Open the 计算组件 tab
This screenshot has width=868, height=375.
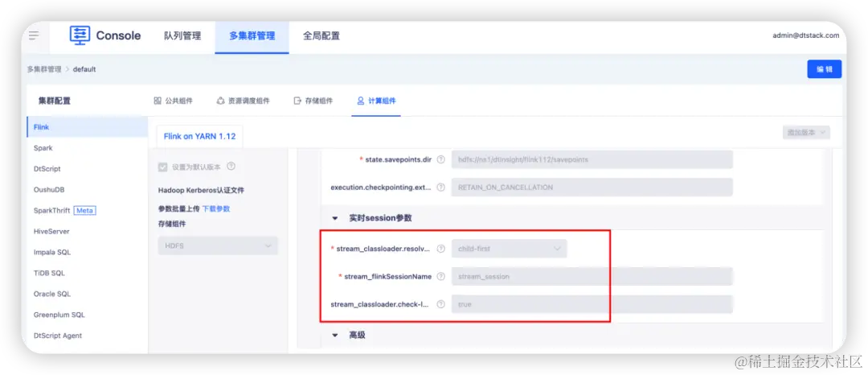[376, 101]
